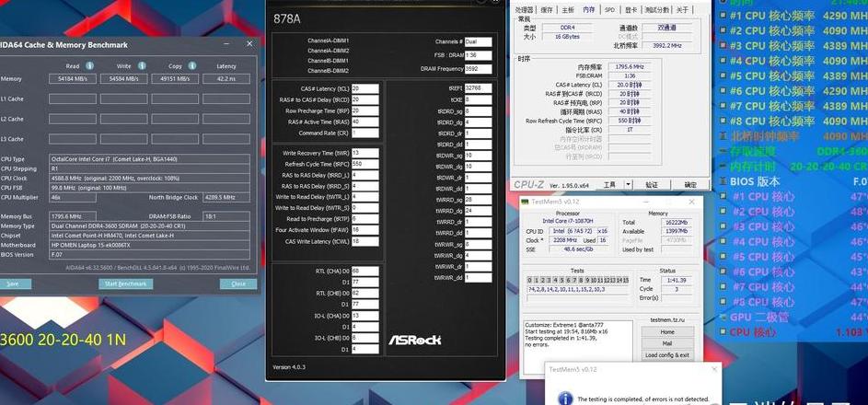Click 内存频率 value 1795.6 MHz in CPU-Z
Viewport: 868px width, 405px height.
[x=630, y=67]
